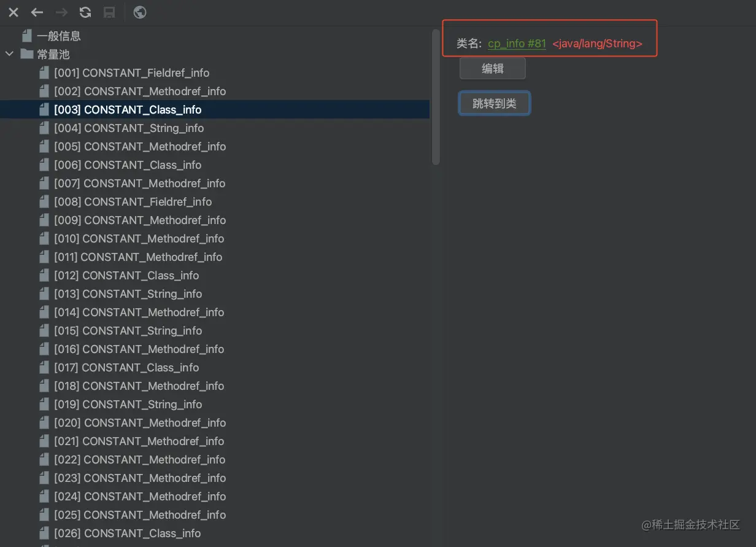This screenshot has width=756, height=547.
Task: Click the constant pool list scrollbar
Action: [x=436, y=98]
